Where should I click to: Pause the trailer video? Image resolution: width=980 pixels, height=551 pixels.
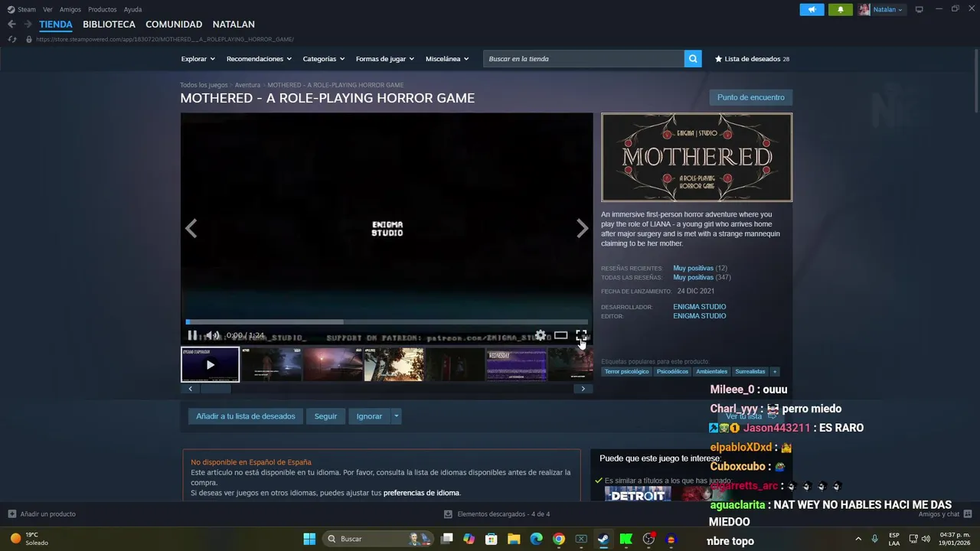[192, 335]
